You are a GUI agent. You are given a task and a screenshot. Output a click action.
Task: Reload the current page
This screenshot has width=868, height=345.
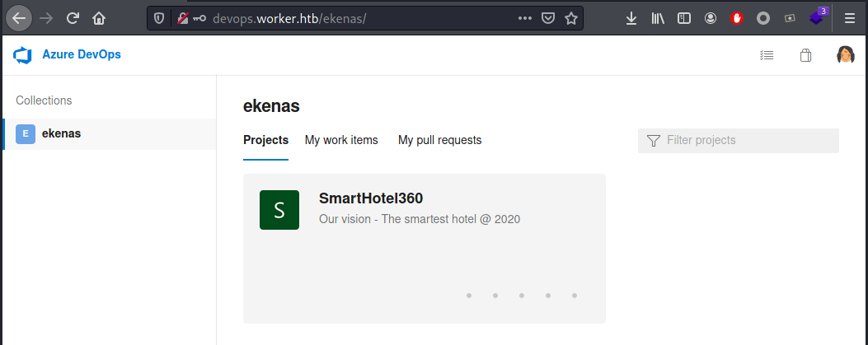pyautogui.click(x=73, y=18)
